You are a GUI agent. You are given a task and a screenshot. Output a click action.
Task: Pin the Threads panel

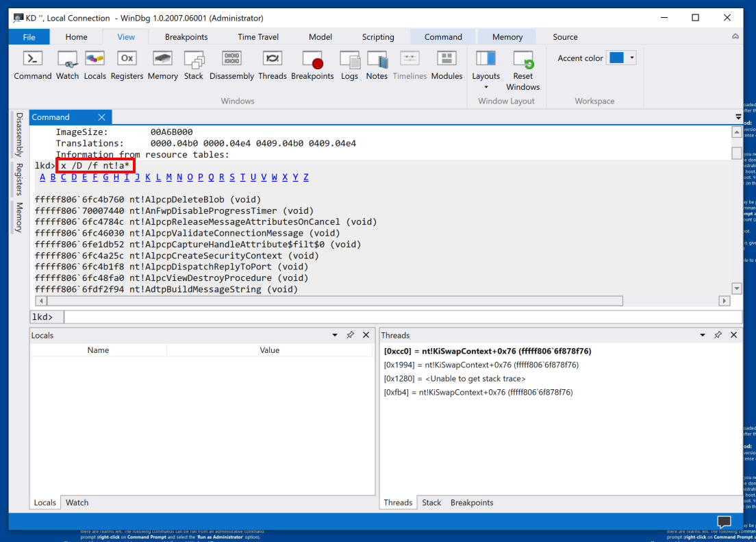click(x=718, y=335)
